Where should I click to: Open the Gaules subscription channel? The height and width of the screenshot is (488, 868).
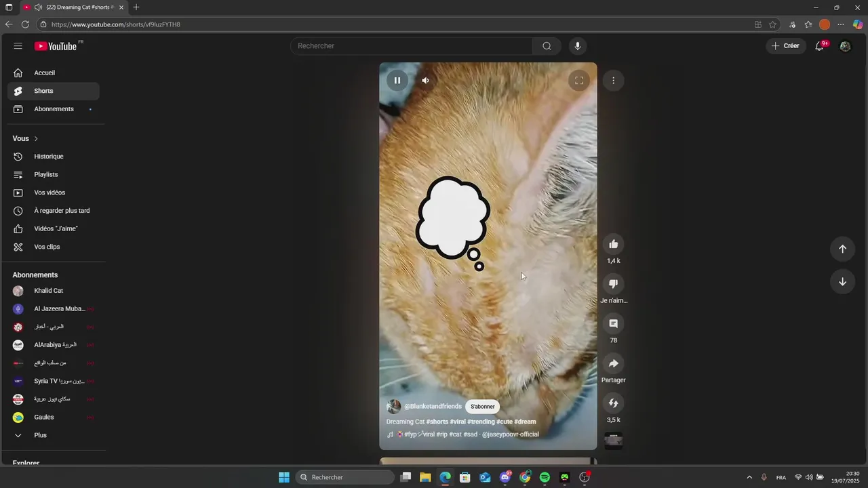tap(53, 418)
